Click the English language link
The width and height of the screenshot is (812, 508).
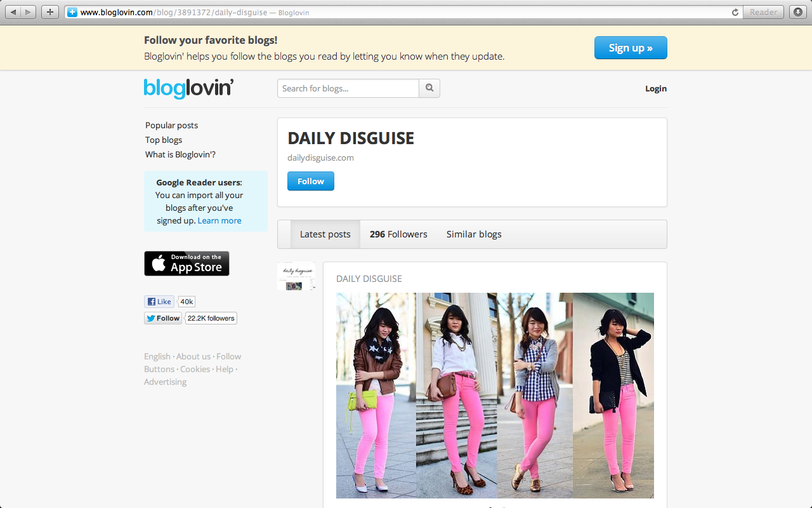click(157, 356)
